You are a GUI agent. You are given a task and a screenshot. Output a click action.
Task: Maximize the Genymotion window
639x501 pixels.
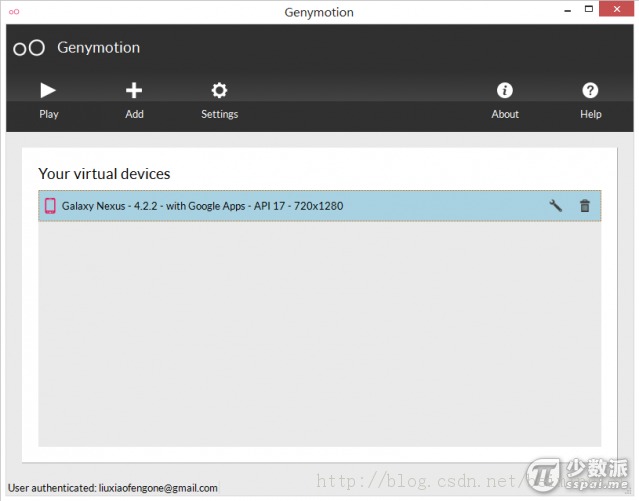click(x=589, y=9)
